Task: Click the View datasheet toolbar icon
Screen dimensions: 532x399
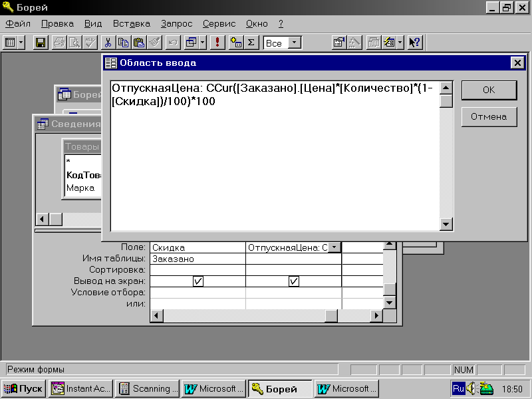Action: 10,43
